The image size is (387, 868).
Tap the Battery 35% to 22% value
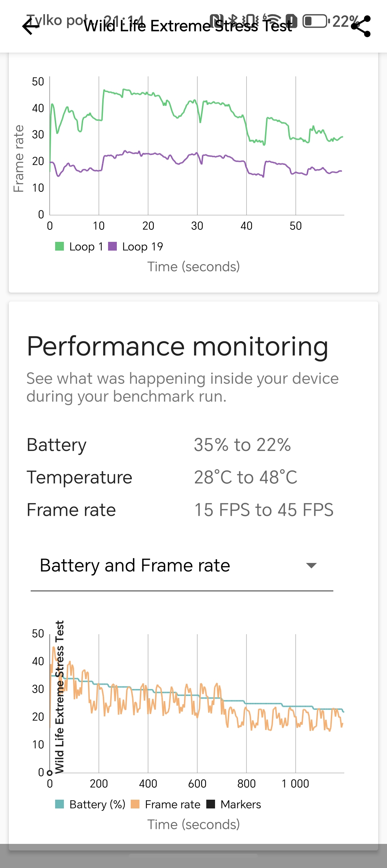(242, 445)
